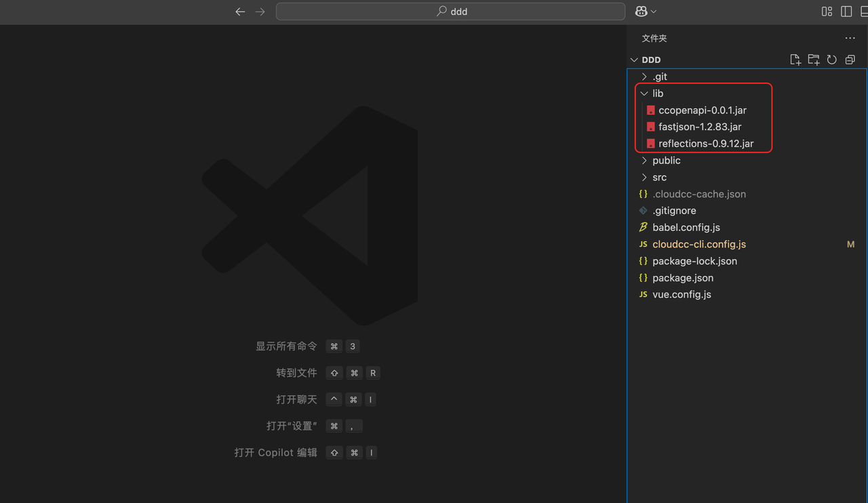This screenshot has height=503, width=868.
Task: Go forward using the right arrow
Action: coord(260,12)
